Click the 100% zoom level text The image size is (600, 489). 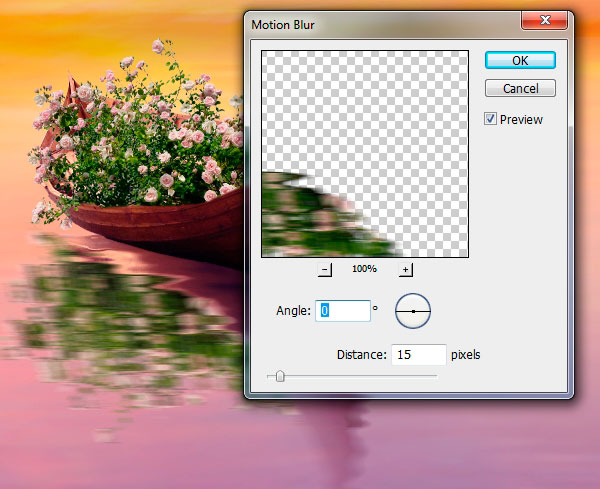point(364,269)
